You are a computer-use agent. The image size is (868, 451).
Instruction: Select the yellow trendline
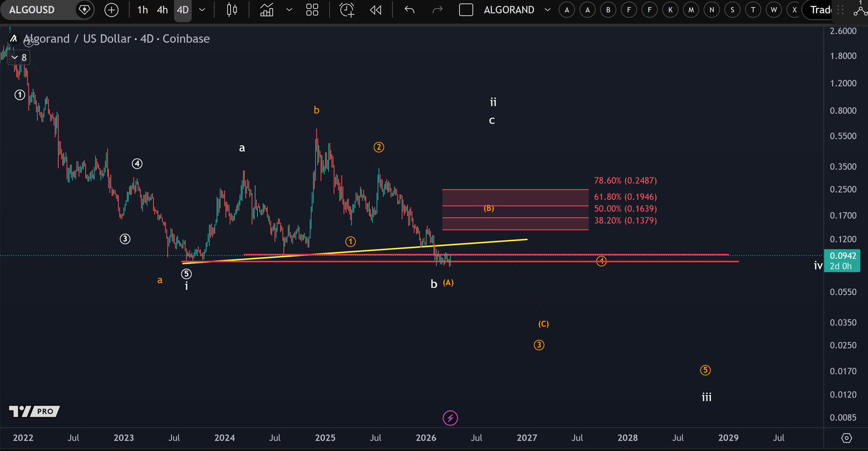[354, 251]
